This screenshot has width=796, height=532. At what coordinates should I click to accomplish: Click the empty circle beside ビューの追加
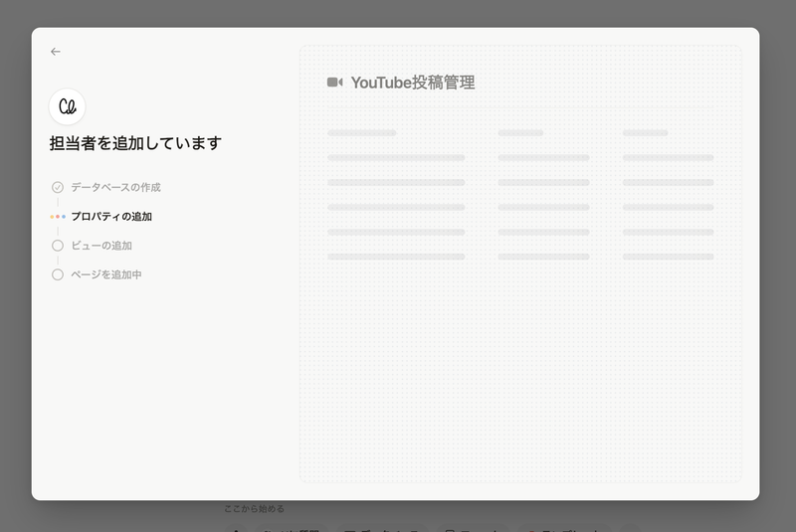58,246
